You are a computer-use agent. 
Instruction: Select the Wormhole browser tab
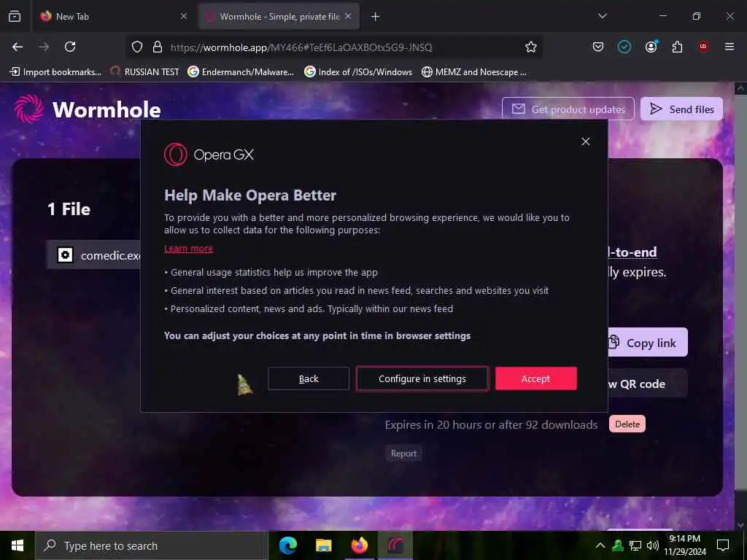(279, 17)
